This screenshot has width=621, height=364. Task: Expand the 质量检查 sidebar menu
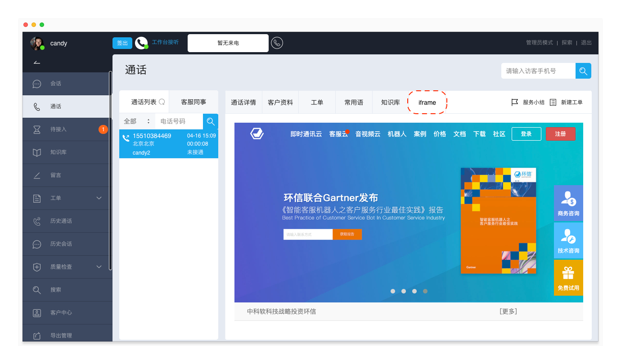(x=99, y=267)
